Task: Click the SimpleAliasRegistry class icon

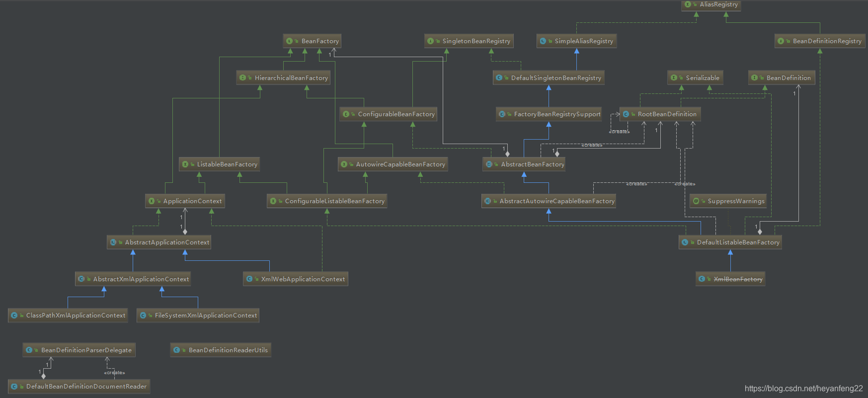Action: pos(543,41)
